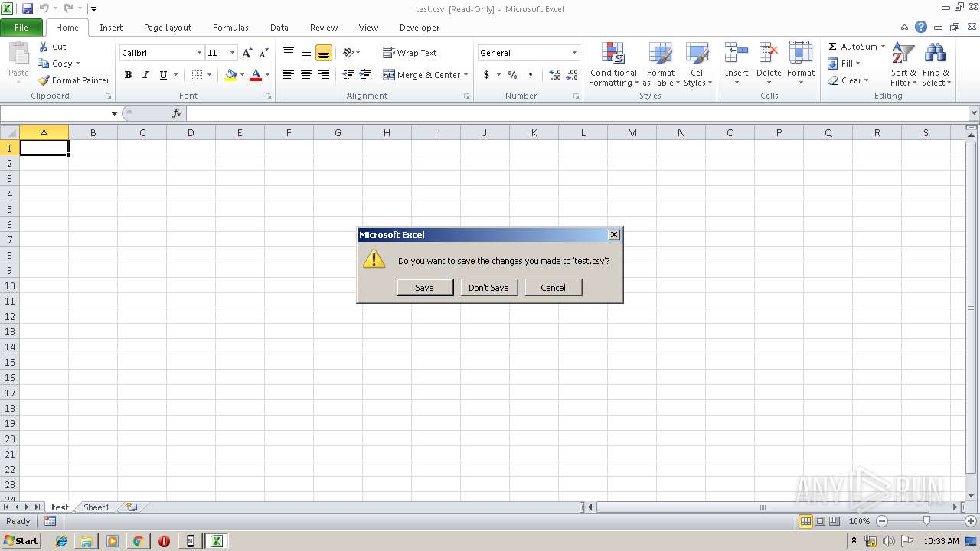Screen dimensions: 980x551
Task: Apply Comma Style format
Action: (531, 75)
